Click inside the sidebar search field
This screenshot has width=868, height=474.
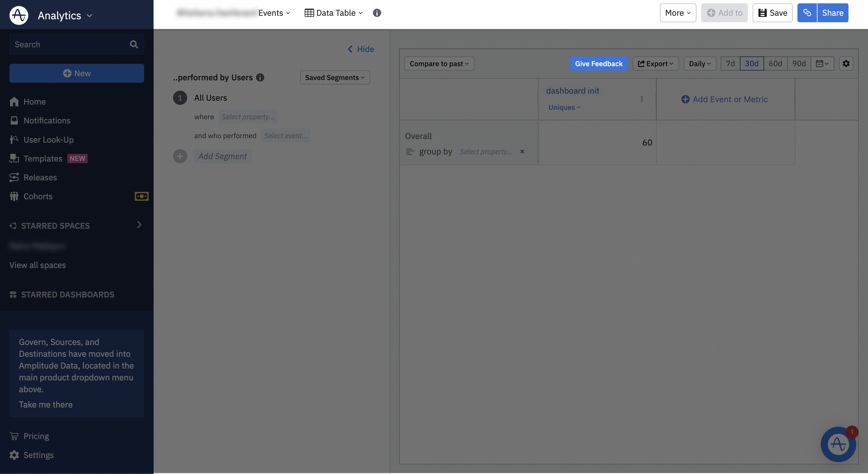[x=69, y=44]
